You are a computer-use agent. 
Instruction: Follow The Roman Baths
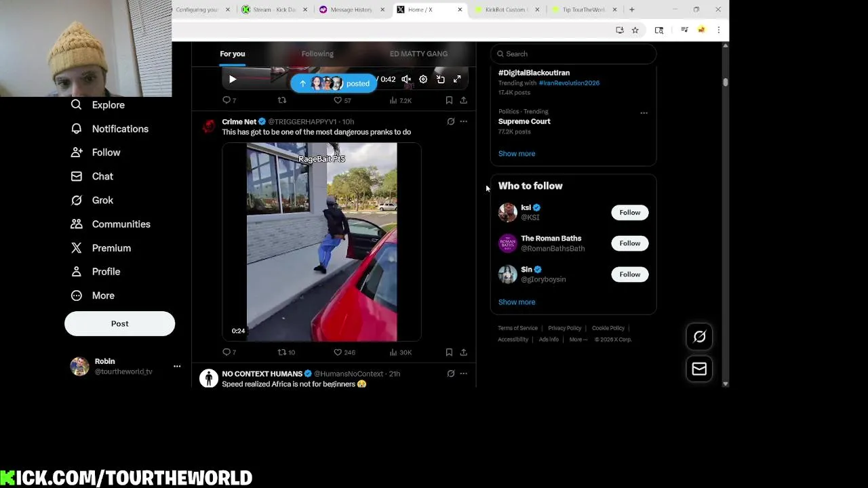(629, 243)
